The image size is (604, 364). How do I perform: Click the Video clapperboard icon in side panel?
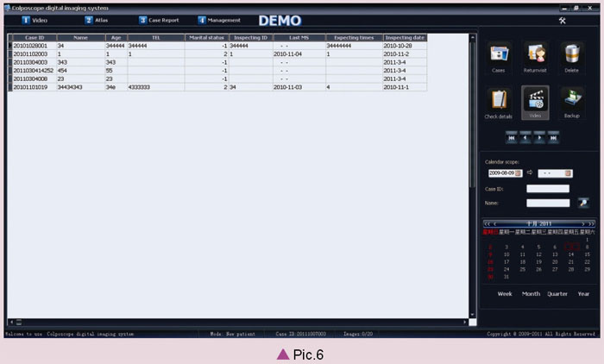point(536,103)
